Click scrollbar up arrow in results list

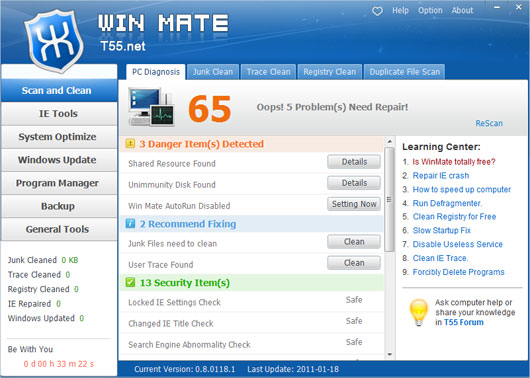pyautogui.click(x=389, y=141)
